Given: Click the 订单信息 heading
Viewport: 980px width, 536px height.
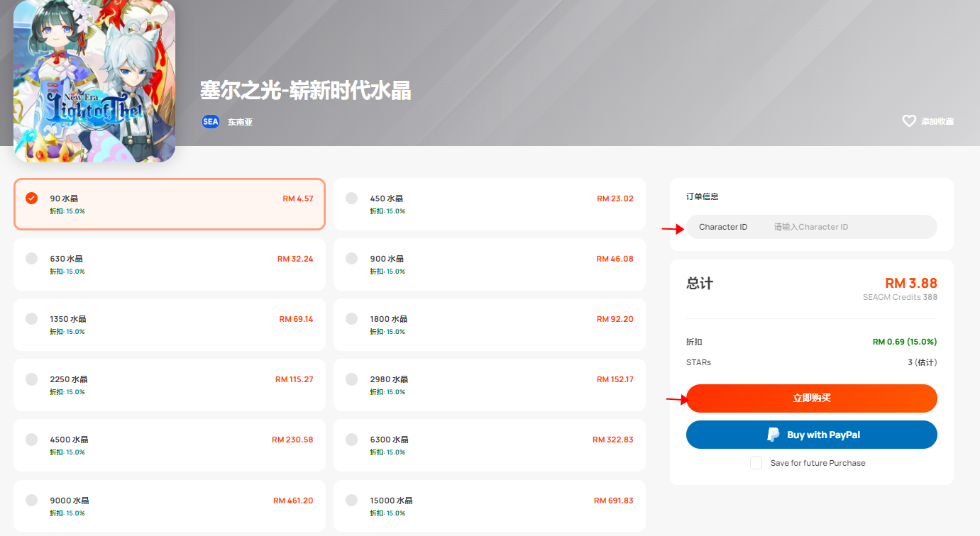Looking at the screenshot, I should (703, 196).
